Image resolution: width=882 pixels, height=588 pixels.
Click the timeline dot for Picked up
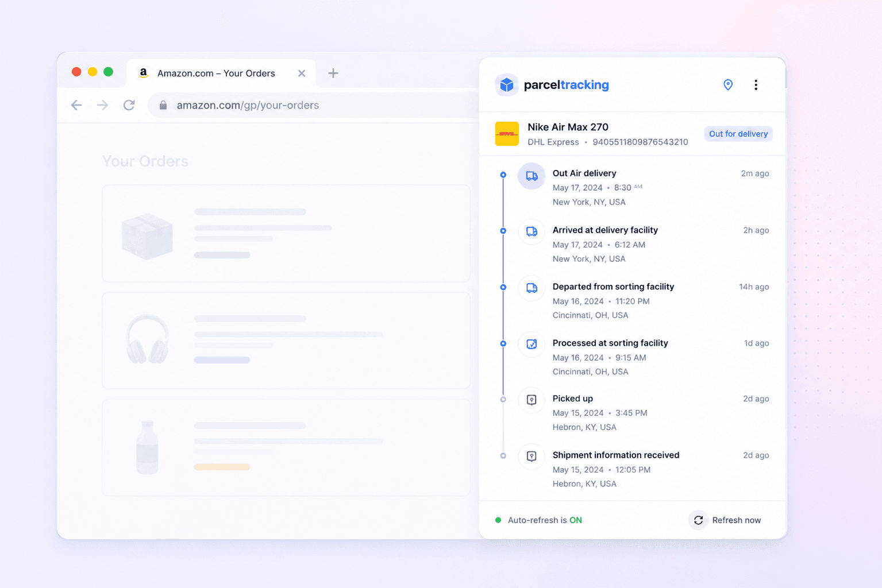[503, 399]
